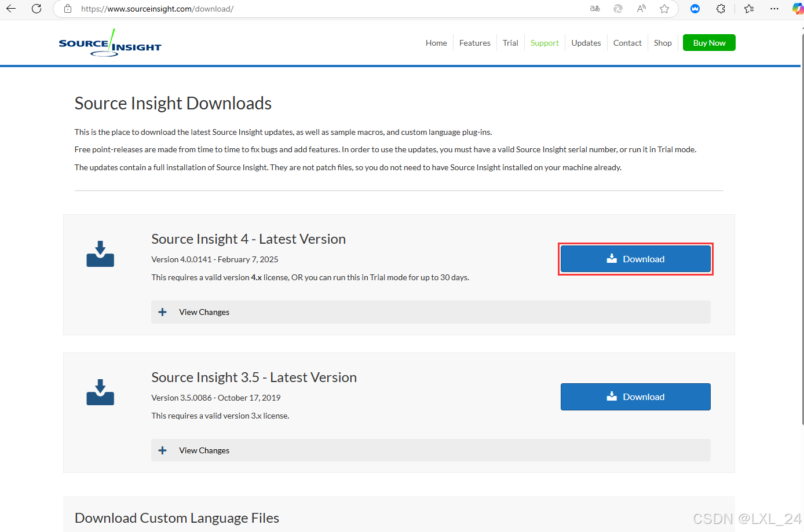The image size is (804, 532).
Task: Expand View Changes for Source Insight 4
Action: click(x=431, y=312)
